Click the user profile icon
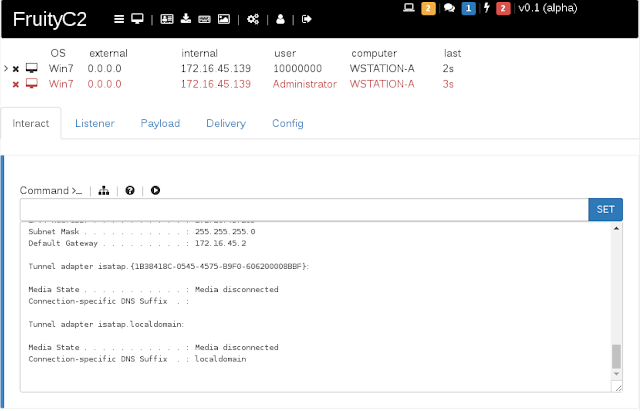 pos(280,19)
